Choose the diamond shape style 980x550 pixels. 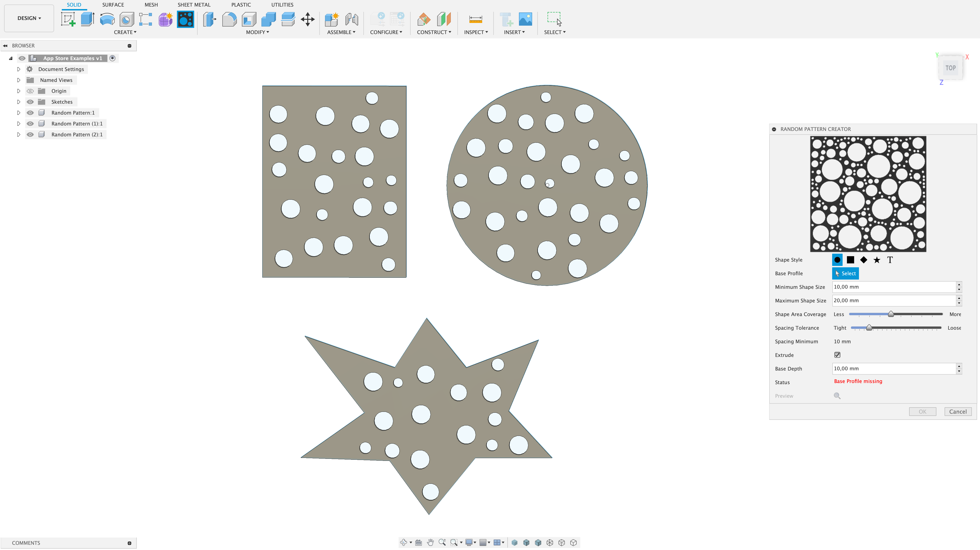pyautogui.click(x=863, y=260)
